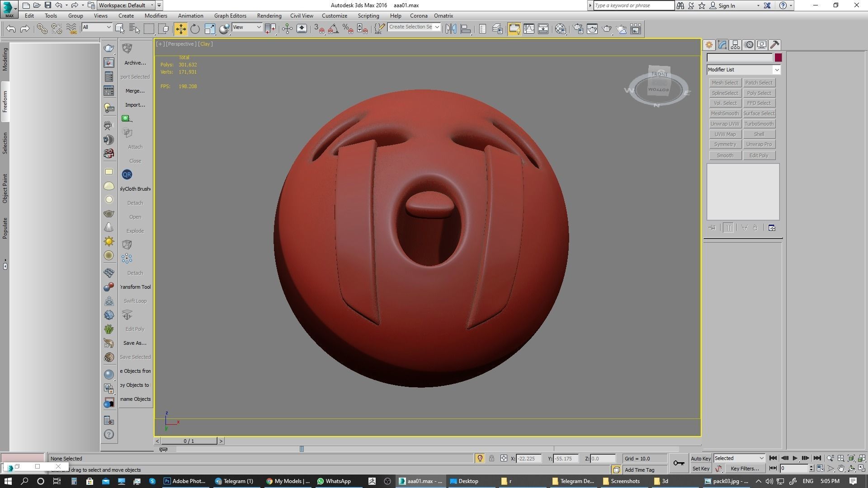Click the TurboSmooth modifier button

point(759,124)
